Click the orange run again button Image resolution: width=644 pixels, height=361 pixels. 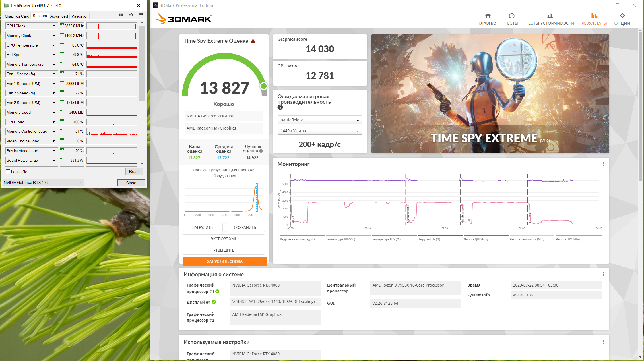click(225, 262)
